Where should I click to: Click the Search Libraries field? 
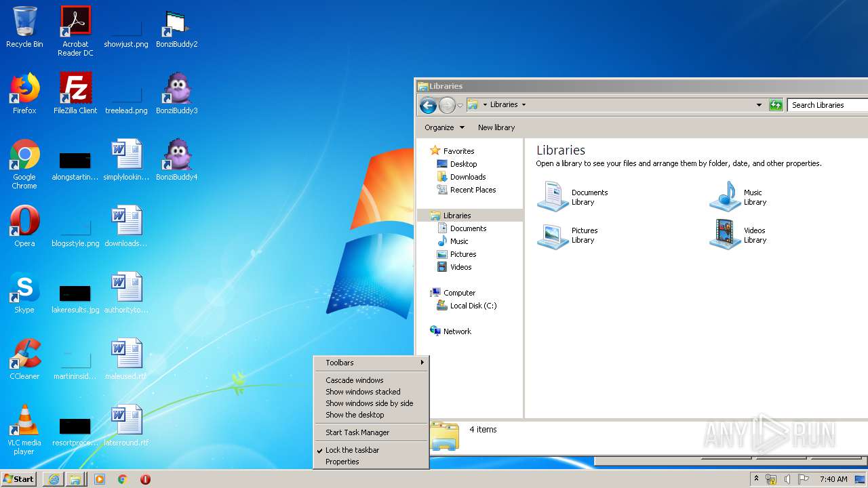pyautogui.click(x=827, y=105)
